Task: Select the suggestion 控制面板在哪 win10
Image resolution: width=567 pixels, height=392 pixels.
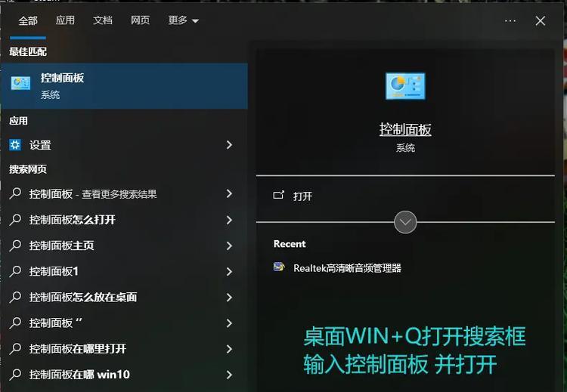Action: (x=124, y=375)
